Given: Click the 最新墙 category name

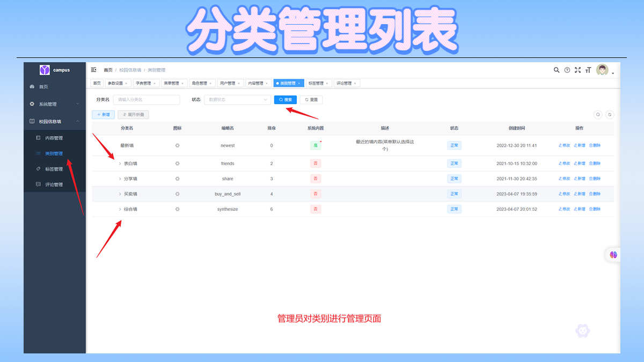Looking at the screenshot, I should 127,145.
